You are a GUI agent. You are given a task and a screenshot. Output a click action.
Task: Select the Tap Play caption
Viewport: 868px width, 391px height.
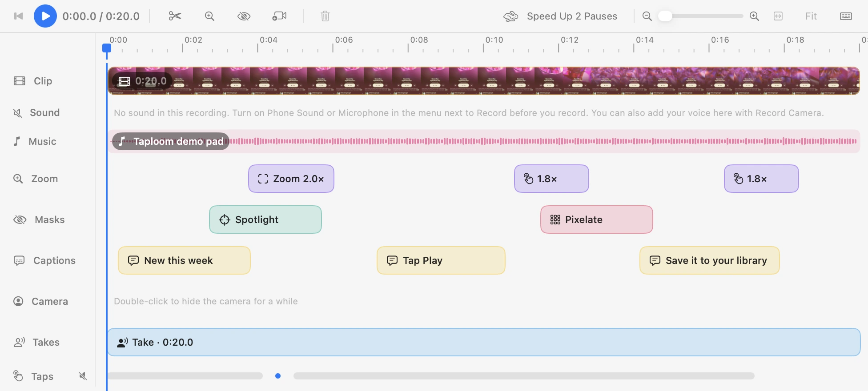[441, 260]
